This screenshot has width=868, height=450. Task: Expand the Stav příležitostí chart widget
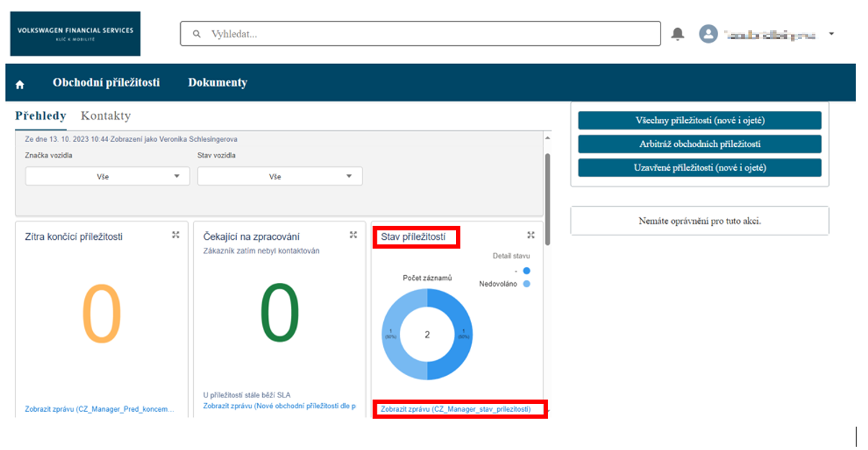(531, 235)
